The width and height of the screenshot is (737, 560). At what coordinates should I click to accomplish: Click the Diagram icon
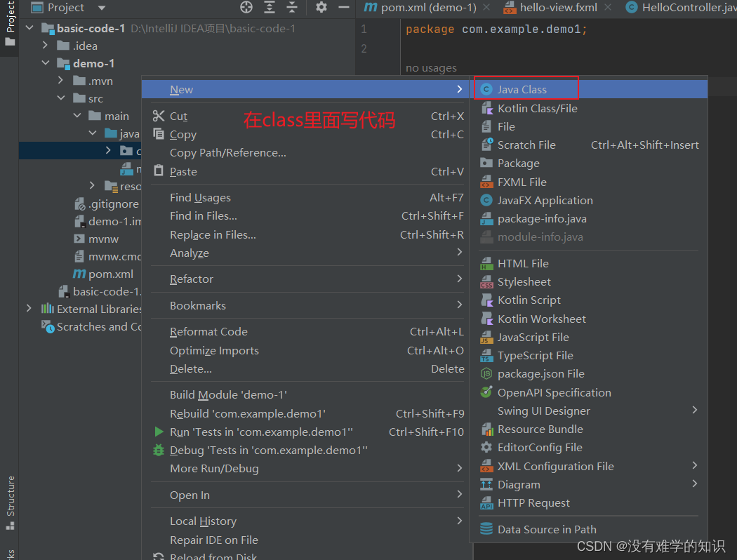tap(486, 484)
